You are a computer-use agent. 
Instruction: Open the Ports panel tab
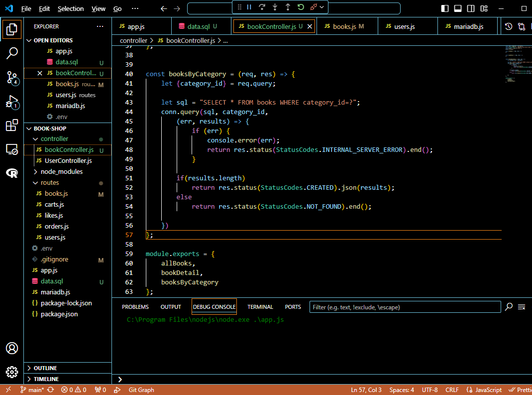(x=293, y=307)
